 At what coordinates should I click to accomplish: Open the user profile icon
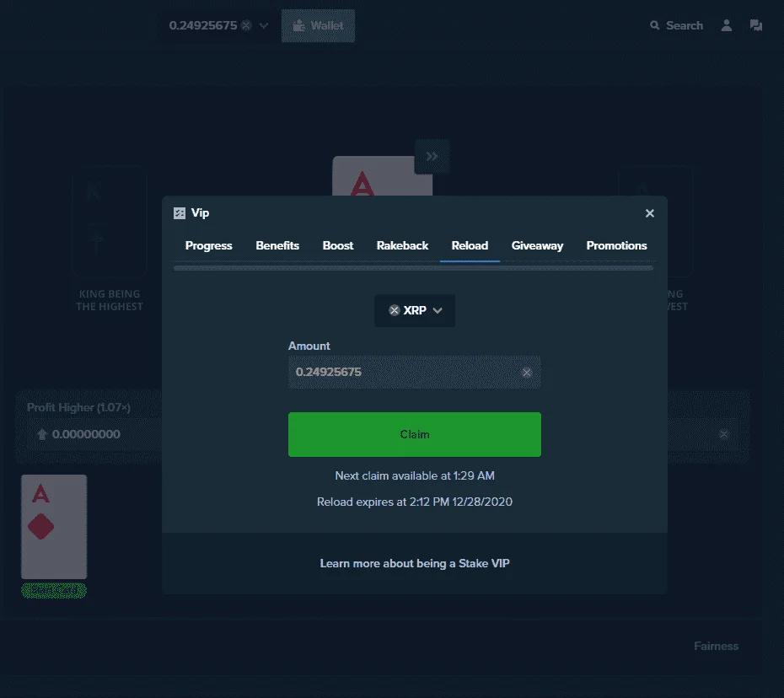pyautogui.click(x=727, y=25)
